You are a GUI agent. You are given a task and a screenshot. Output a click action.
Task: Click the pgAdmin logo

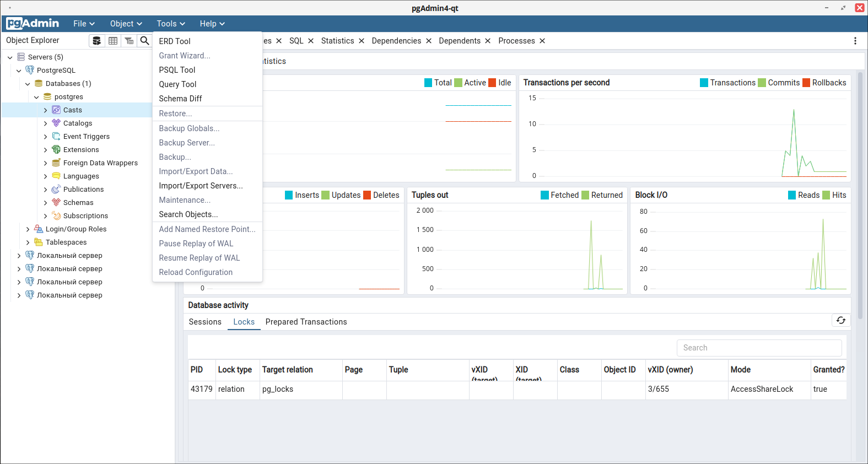coord(33,23)
